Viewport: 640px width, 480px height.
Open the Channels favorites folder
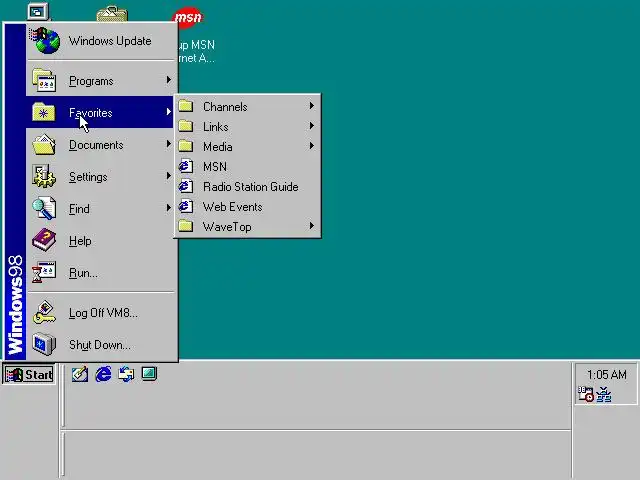[x=247, y=107]
